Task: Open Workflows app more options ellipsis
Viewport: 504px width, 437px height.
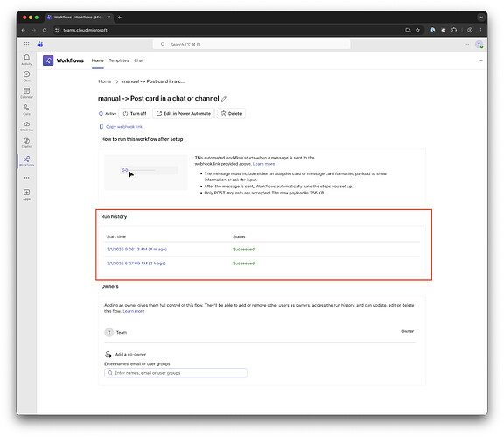Action: pyautogui.click(x=480, y=60)
